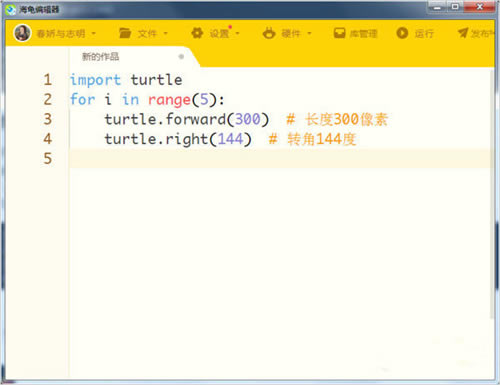Screen dimensions: 500x385
Task: Expand the 设置 dropdown arrow
Action: 237,33
